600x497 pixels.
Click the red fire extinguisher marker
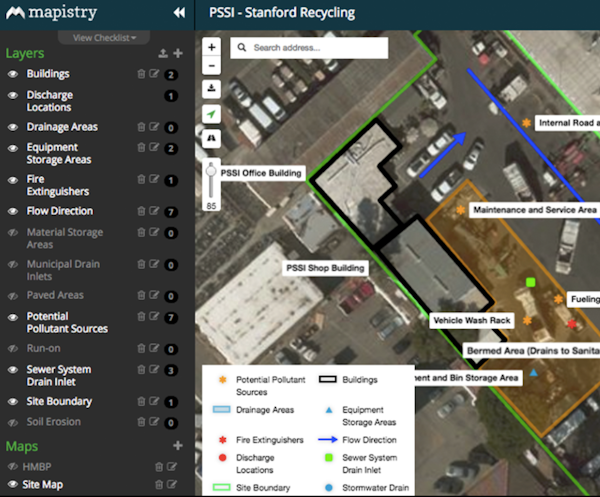click(572, 324)
